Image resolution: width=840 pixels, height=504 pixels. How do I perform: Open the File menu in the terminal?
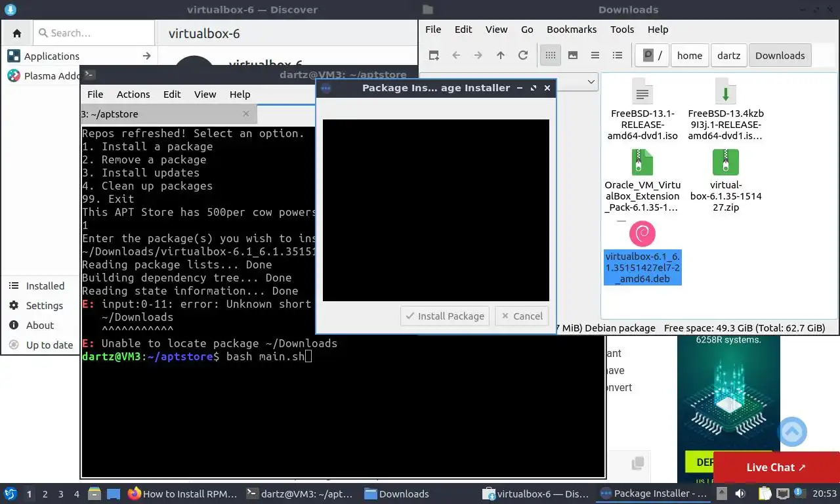click(95, 94)
